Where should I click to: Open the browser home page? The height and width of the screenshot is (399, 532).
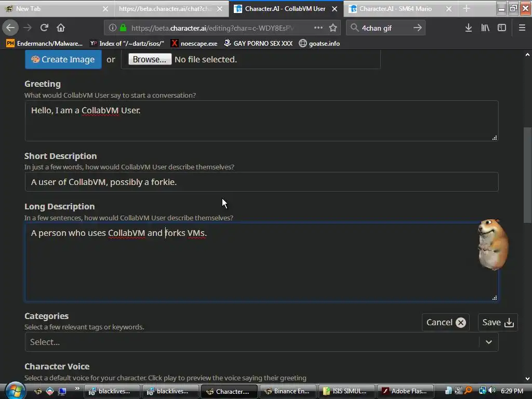[x=61, y=28]
